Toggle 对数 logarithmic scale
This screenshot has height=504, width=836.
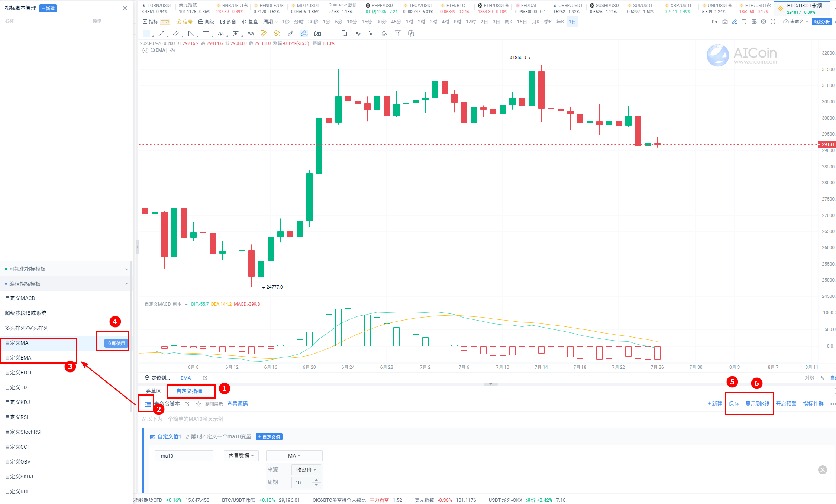point(810,378)
